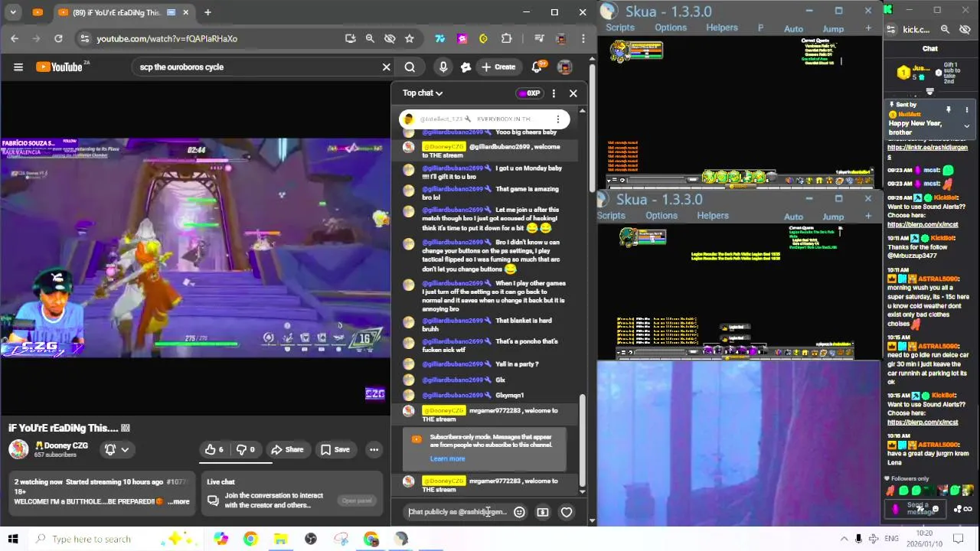Click Jump in top Skua window
The image size is (980, 551).
pyautogui.click(x=833, y=29)
